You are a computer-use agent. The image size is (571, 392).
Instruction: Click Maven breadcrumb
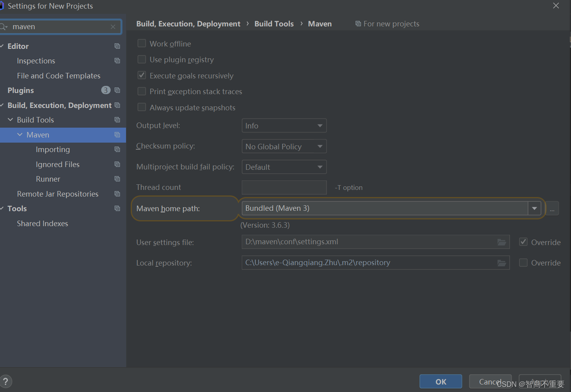coord(320,24)
